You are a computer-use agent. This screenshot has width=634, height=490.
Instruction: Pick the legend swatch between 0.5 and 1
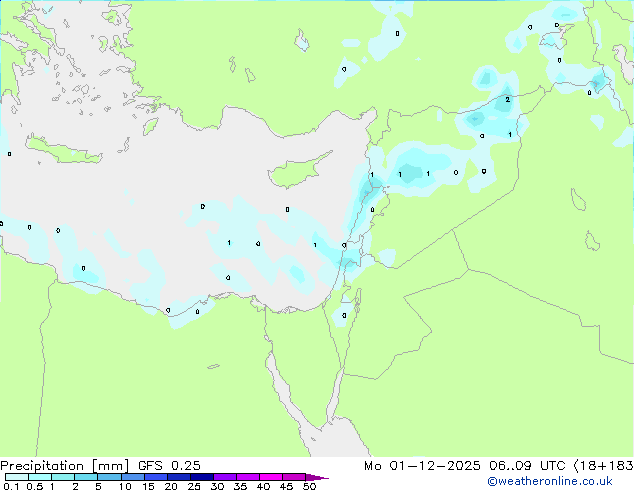point(40,477)
